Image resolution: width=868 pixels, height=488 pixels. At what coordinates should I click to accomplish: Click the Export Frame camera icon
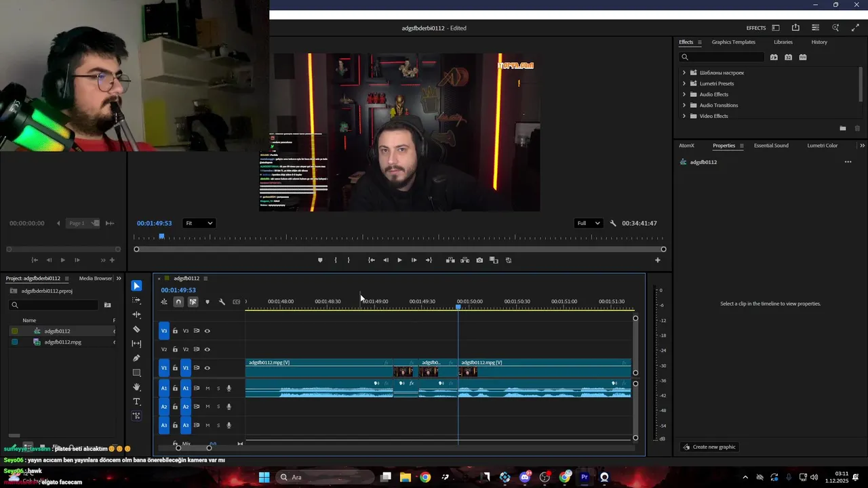pos(479,260)
